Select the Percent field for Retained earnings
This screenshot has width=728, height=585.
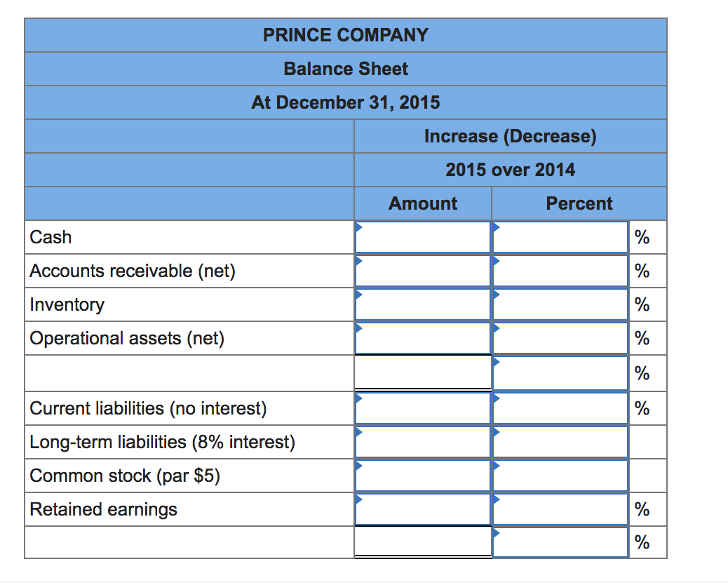tap(560, 509)
